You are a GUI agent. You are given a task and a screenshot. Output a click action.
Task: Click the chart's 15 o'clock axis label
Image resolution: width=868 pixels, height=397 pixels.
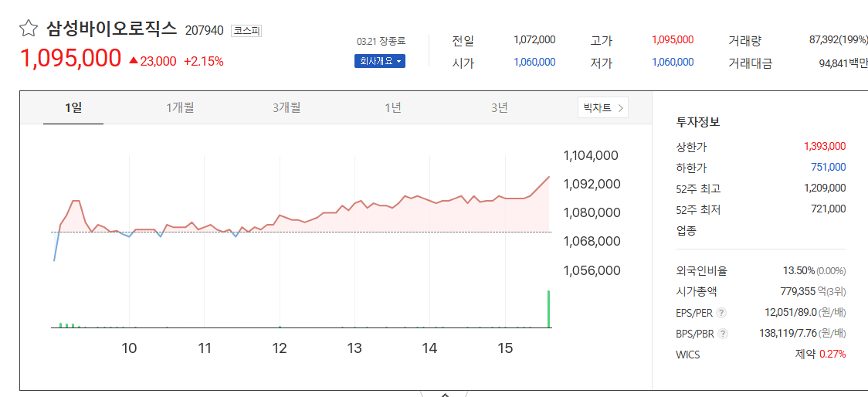coord(505,348)
